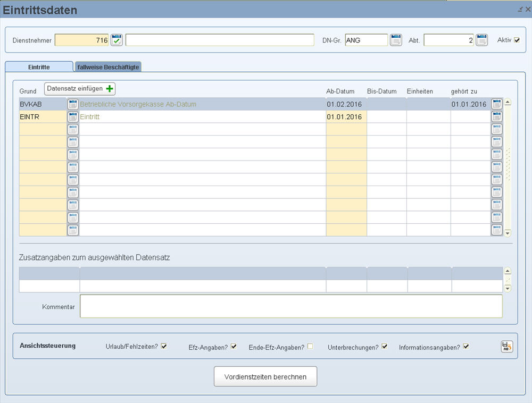Click the Vordienstzeiten berechnen button
The height and width of the screenshot is (403, 532).
[265, 376]
